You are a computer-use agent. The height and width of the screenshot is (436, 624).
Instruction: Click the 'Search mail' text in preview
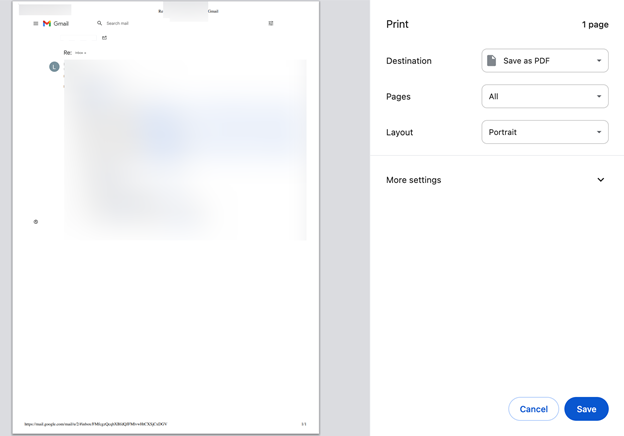tap(117, 23)
